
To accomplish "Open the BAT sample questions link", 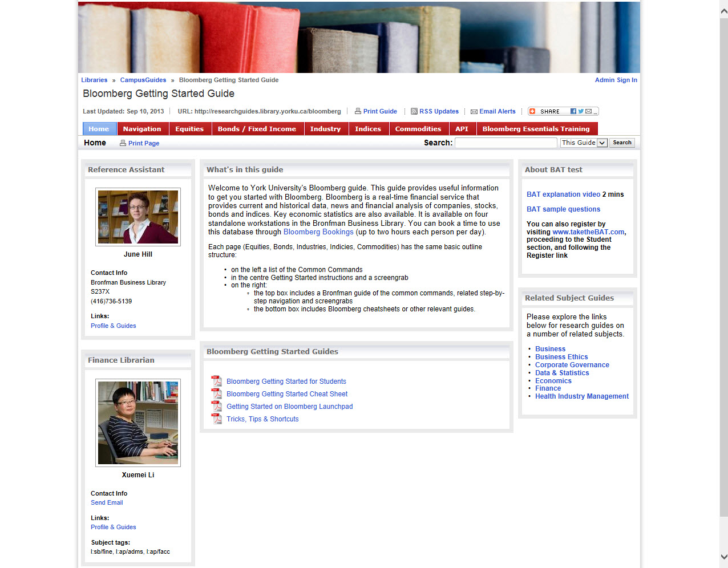I will [x=563, y=209].
